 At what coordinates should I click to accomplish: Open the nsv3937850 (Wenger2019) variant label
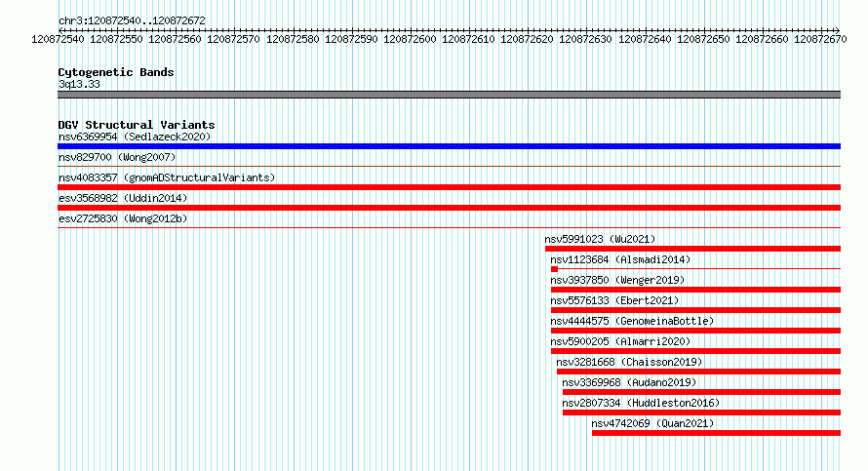[617, 280]
